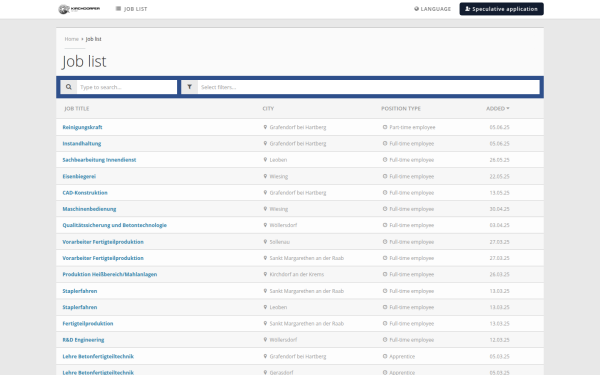Open the Instandhaltung job

point(82,143)
